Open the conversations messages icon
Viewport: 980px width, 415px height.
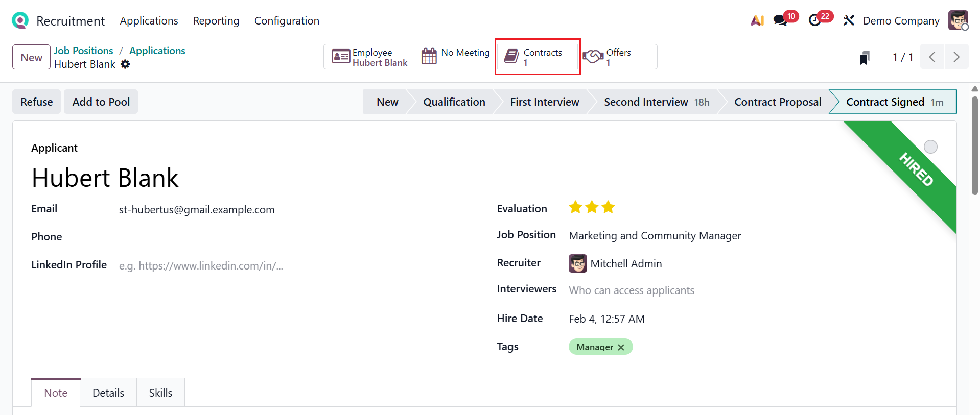(x=780, y=20)
